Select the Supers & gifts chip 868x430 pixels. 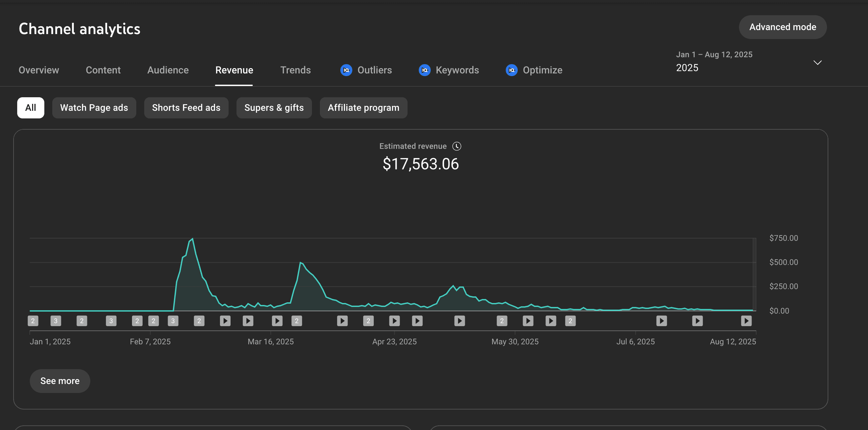pos(274,108)
